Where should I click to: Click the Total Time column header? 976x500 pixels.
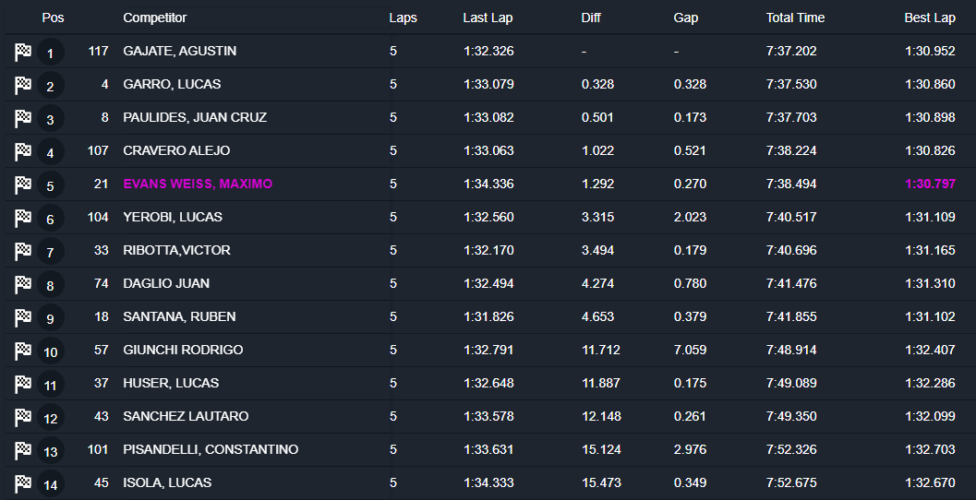tap(795, 18)
